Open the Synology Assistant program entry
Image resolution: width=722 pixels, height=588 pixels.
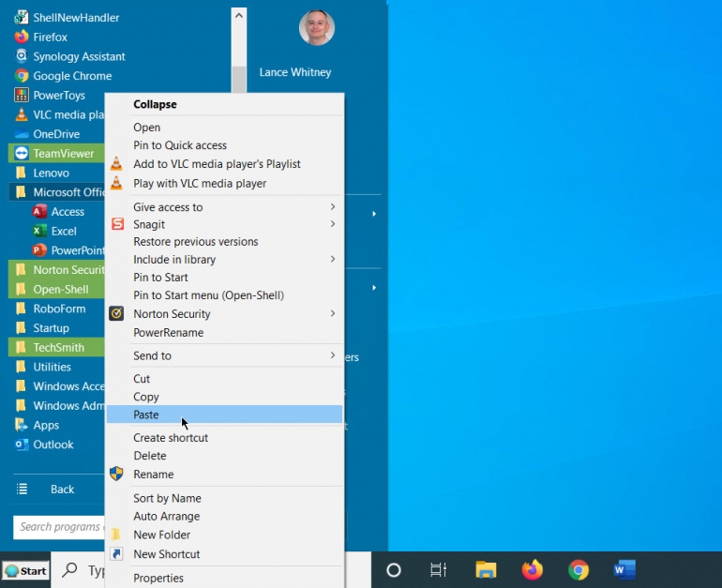(x=79, y=56)
